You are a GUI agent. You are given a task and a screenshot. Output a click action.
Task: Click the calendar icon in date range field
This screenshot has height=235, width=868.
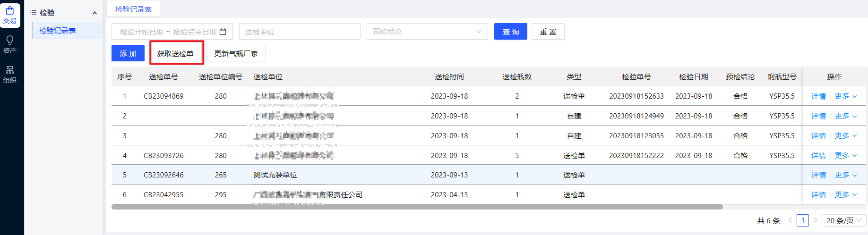(223, 32)
